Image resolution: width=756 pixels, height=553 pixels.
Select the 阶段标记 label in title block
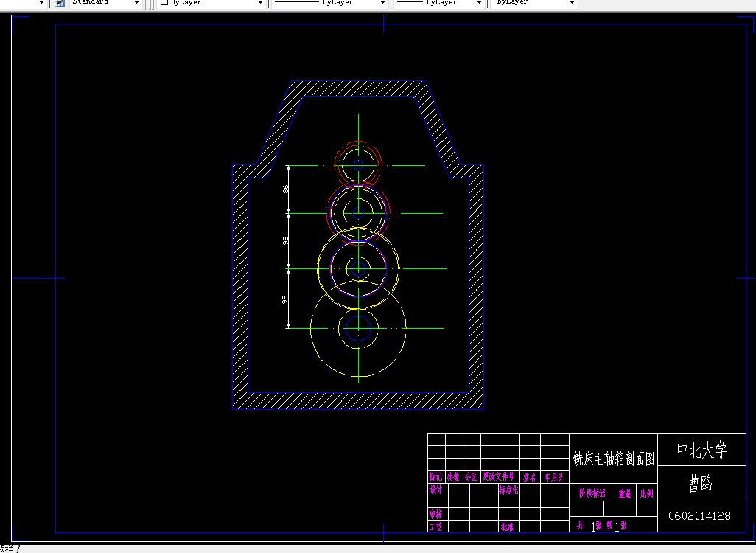click(592, 493)
